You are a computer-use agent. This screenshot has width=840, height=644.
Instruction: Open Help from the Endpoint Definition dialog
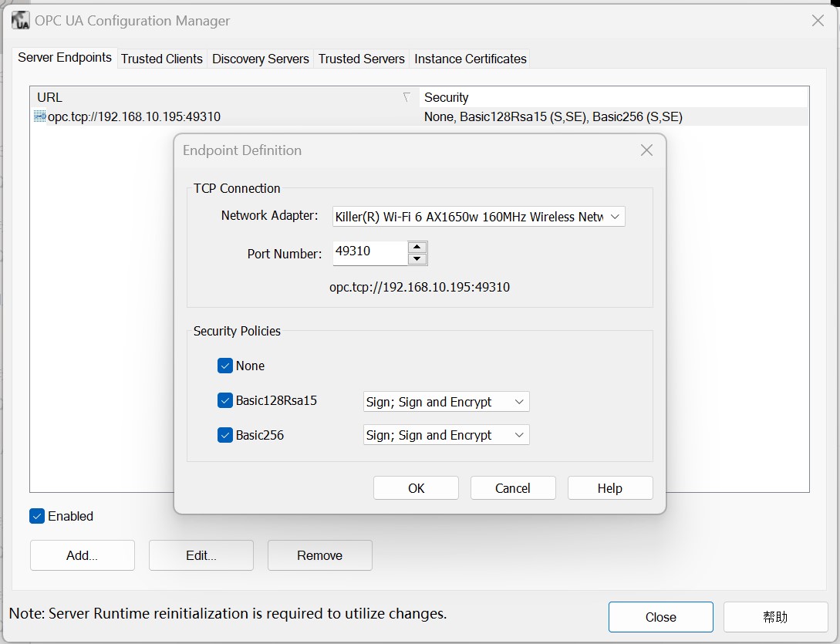click(x=609, y=487)
